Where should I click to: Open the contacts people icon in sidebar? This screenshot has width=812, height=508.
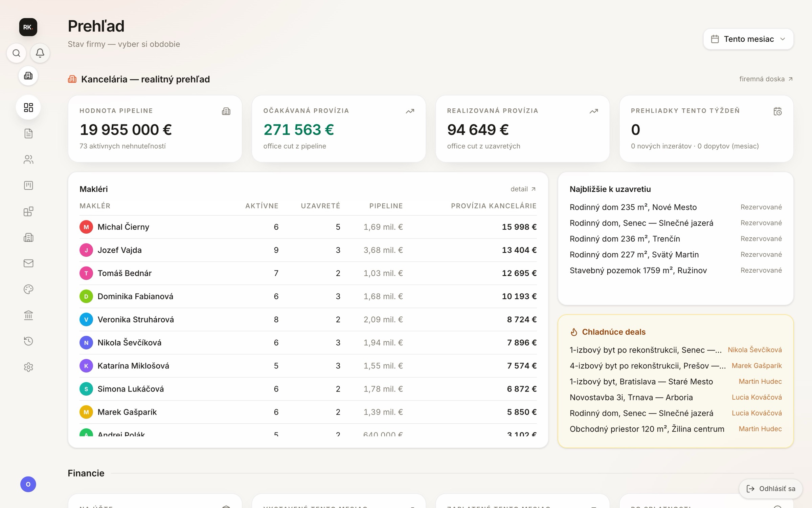(28, 160)
